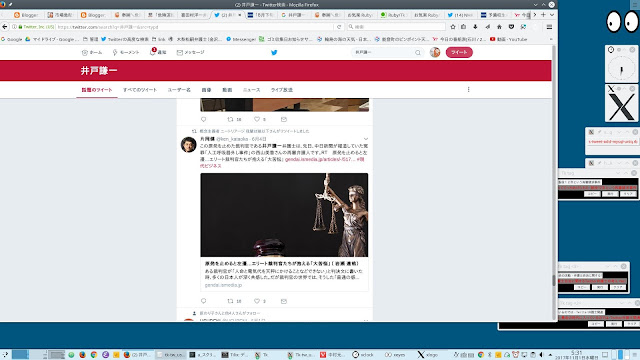The width and height of the screenshot is (640, 360).
Task: Open メッセージ envelope icon
Action: tap(190, 52)
